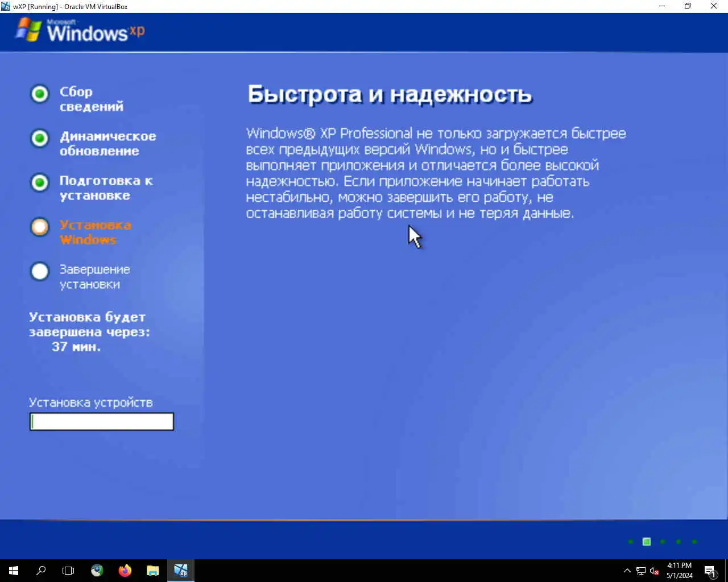Click the Windows XP logo flag
This screenshot has height=582, width=728.
[x=28, y=30]
